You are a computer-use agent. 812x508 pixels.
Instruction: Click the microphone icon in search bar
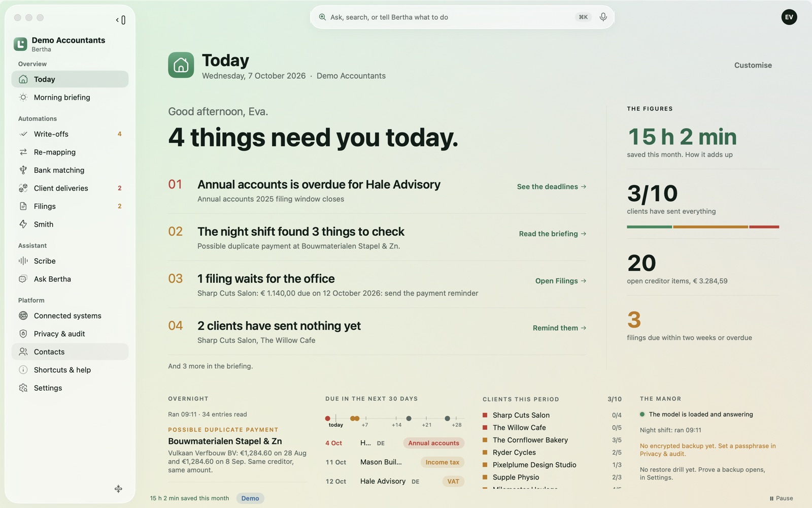click(603, 17)
